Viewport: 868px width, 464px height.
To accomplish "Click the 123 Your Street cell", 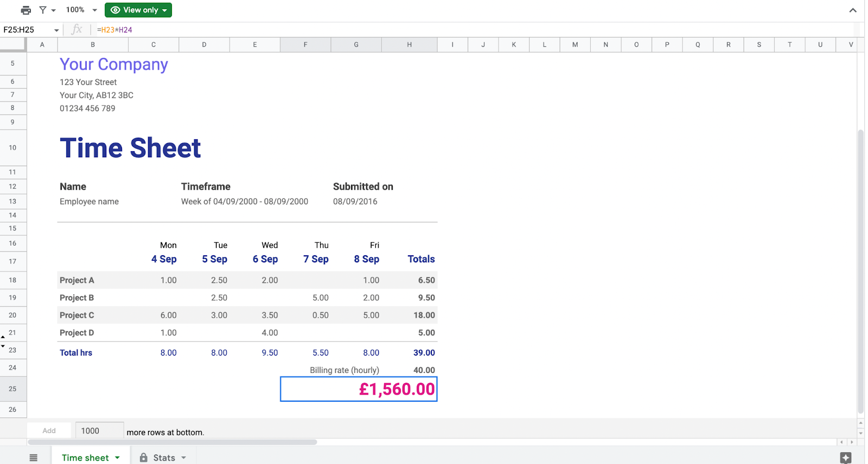I will click(x=88, y=82).
